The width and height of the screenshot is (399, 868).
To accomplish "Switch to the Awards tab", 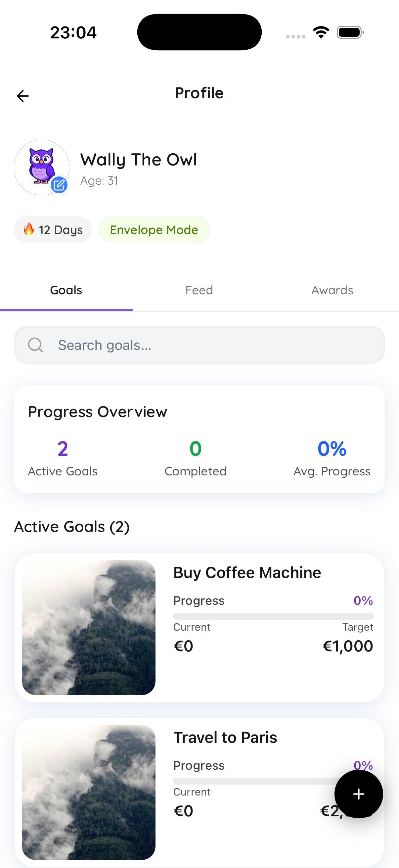I will pyautogui.click(x=332, y=290).
